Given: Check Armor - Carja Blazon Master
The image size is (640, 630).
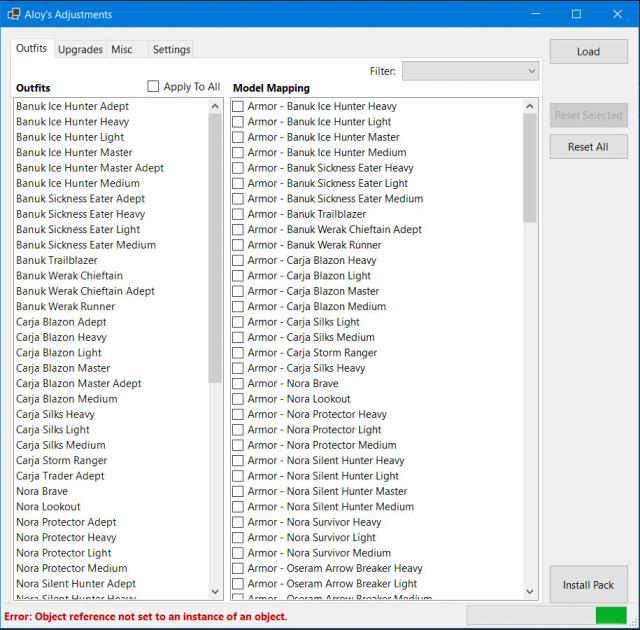Looking at the screenshot, I should 238,291.
